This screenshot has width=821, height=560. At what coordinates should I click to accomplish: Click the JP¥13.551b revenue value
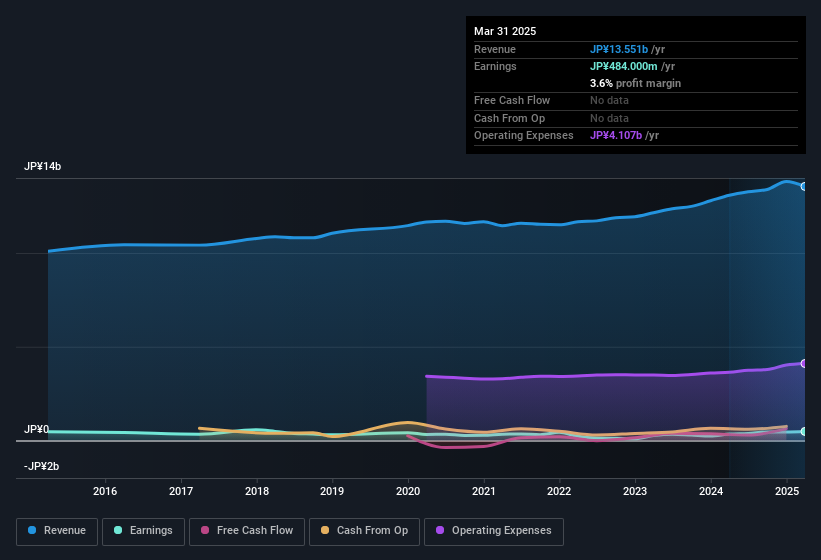tap(619, 49)
